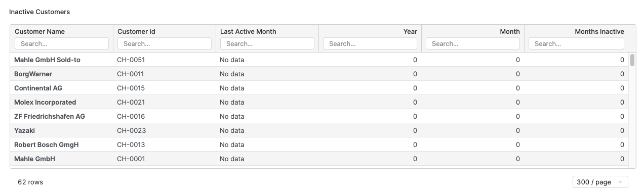Click the 62 rows count label
Image resolution: width=644 pixels, height=193 pixels.
[x=30, y=182]
